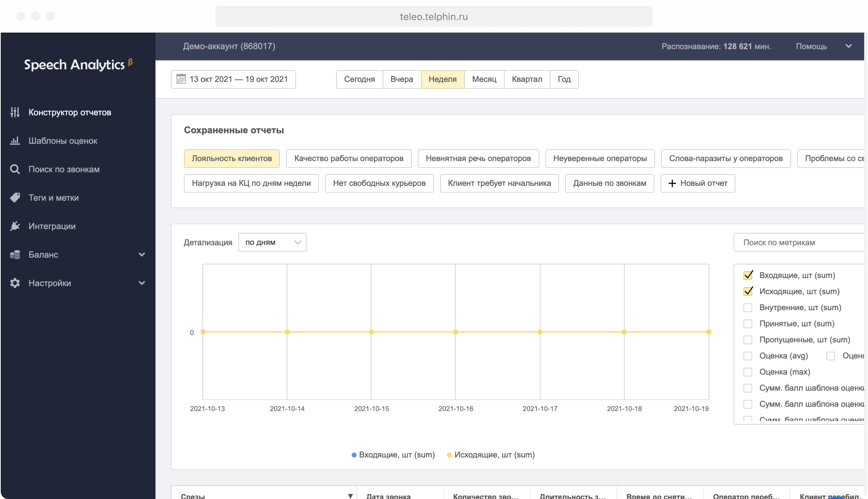Enable Пропущенные, шт (sum) checkbox
Viewport: 868px width, 499px height.
coord(747,339)
